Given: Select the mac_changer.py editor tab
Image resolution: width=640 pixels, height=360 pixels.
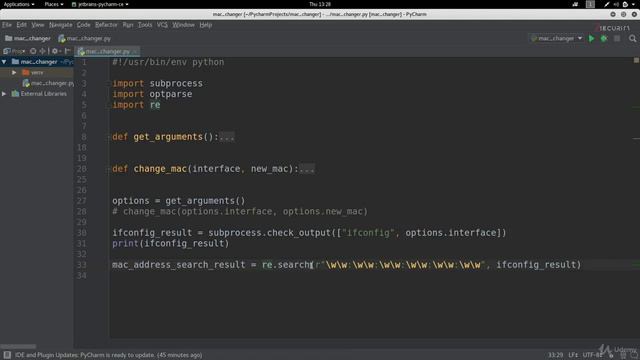Looking at the screenshot, I should tap(108, 51).
